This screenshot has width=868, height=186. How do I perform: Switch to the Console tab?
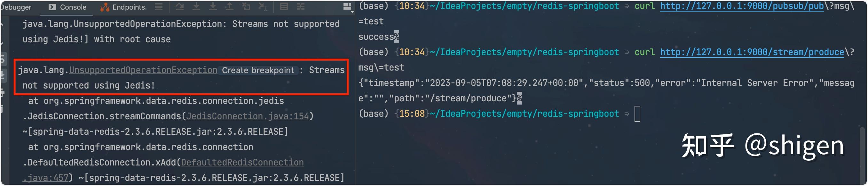[67, 7]
